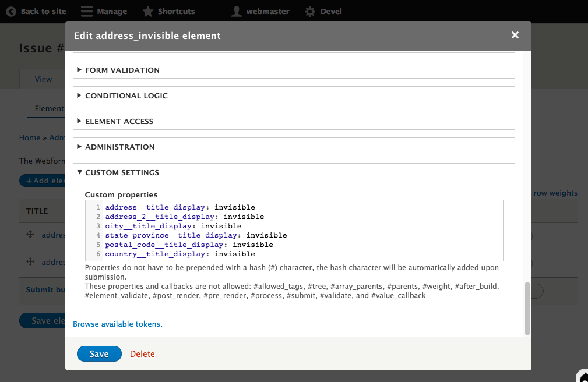Open the Devel gear icon
Screen dimensions: 588x382
click(x=310, y=11)
